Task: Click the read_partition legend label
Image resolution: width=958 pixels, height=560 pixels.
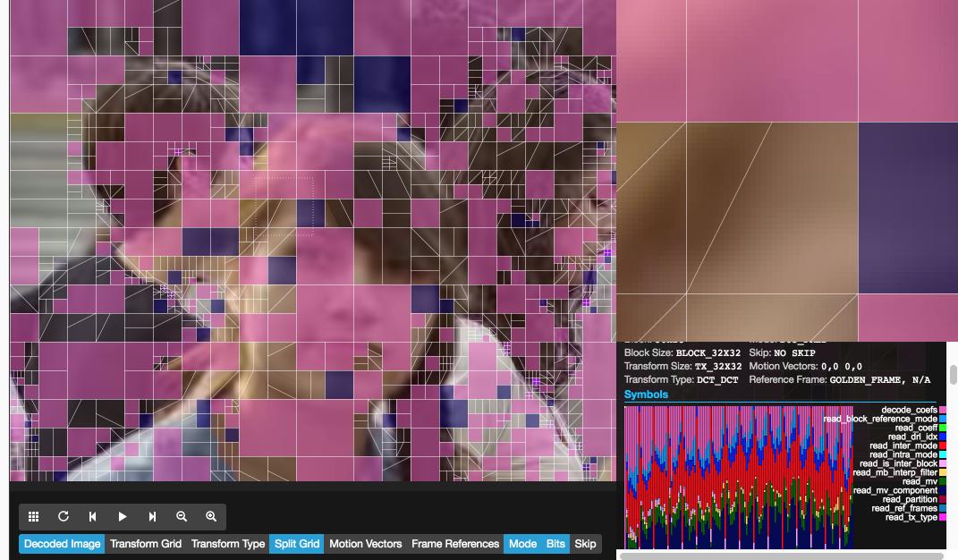Action: pyautogui.click(x=910, y=499)
